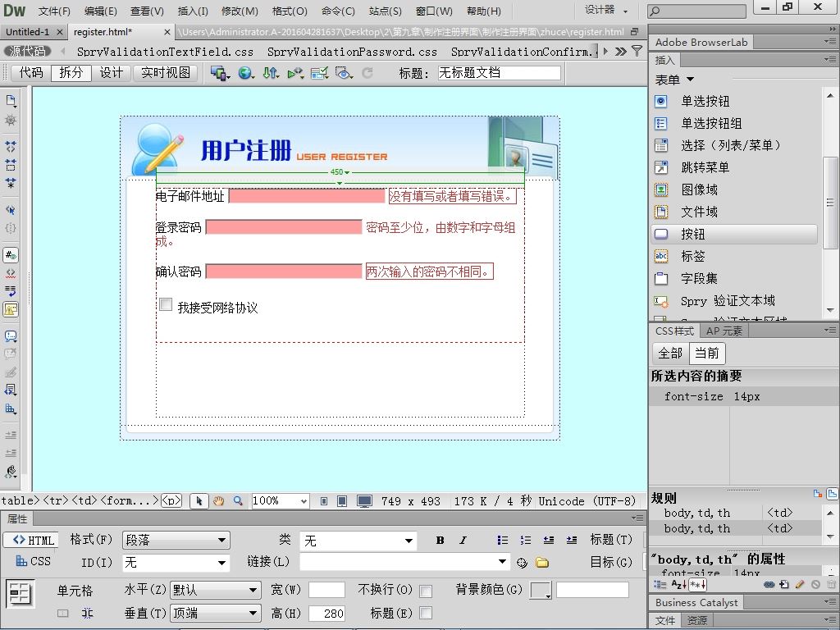Click the attach style sheet link icon
Screen dimensions: 840x630
(x=769, y=584)
